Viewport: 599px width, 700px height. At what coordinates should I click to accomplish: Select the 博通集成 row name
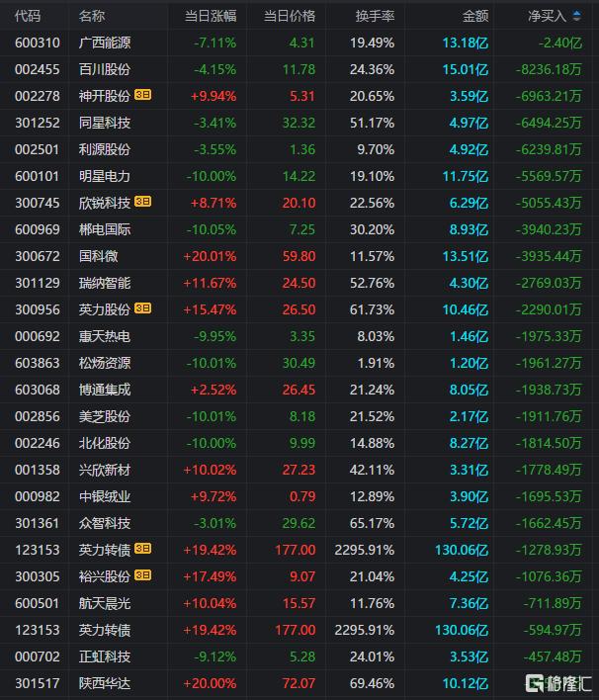(105, 390)
